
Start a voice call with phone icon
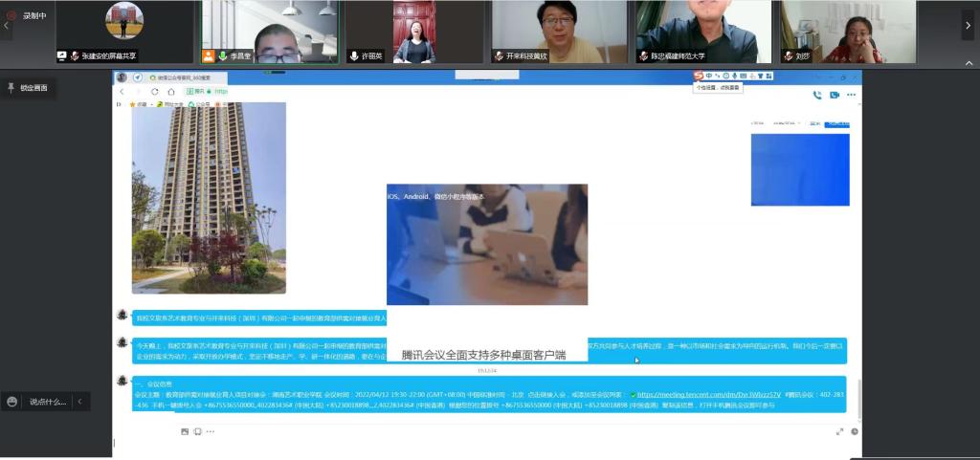817,95
